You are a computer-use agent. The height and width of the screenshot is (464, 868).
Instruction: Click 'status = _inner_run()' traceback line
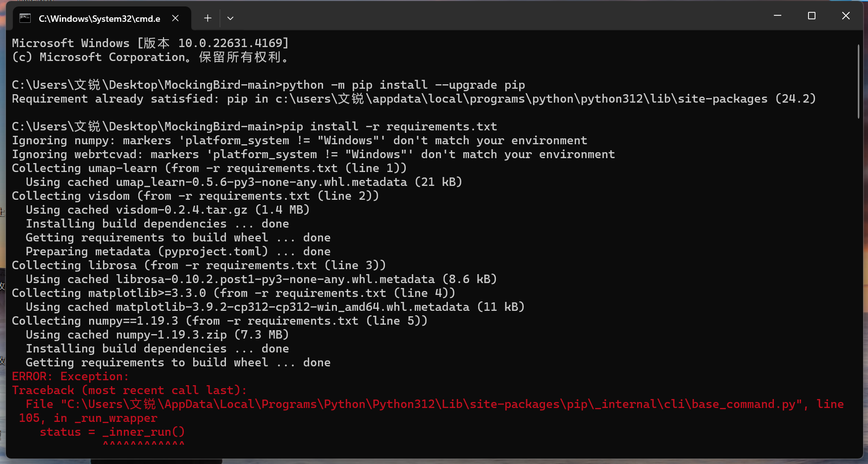pos(112,432)
